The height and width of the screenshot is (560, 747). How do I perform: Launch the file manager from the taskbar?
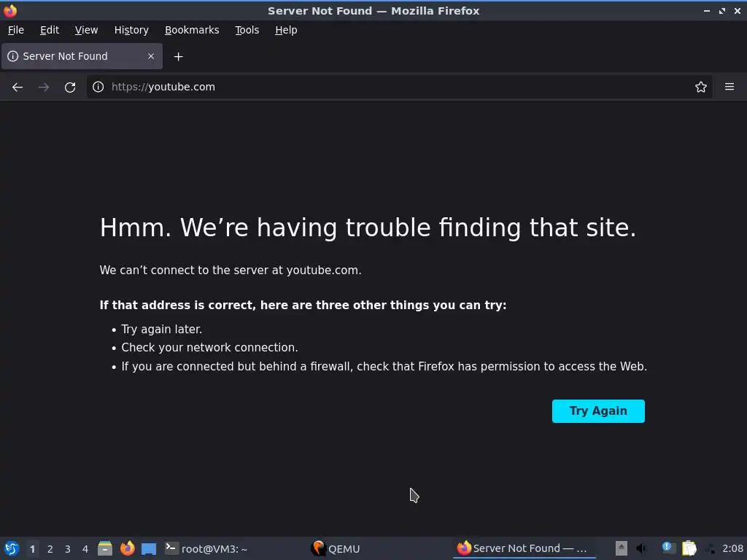tap(105, 548)
